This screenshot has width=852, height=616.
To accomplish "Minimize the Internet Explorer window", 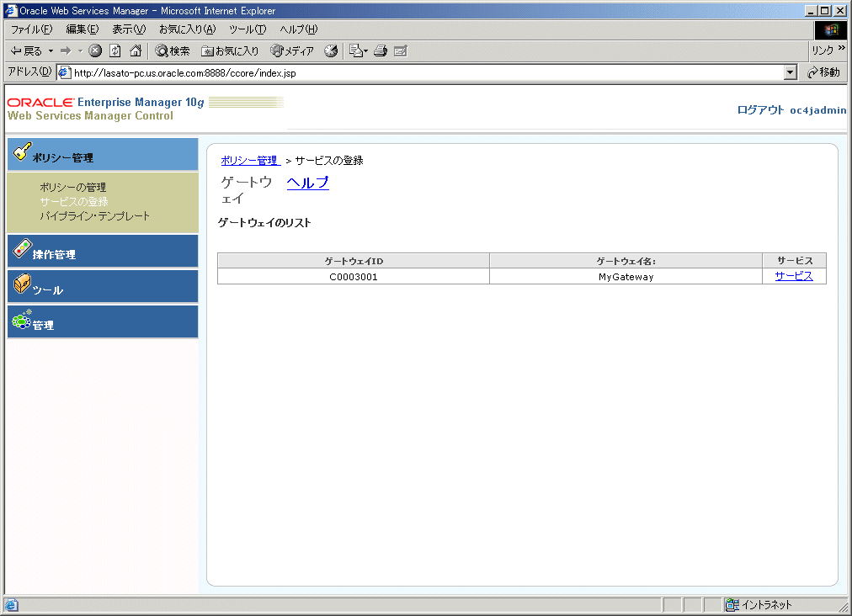I will click(812, 10).
